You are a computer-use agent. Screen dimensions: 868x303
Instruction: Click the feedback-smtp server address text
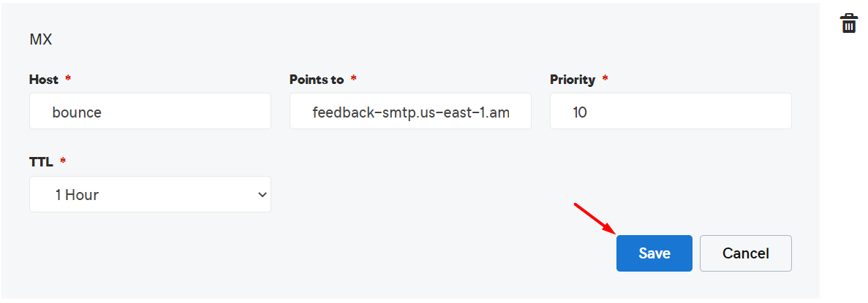pos(410,112)
